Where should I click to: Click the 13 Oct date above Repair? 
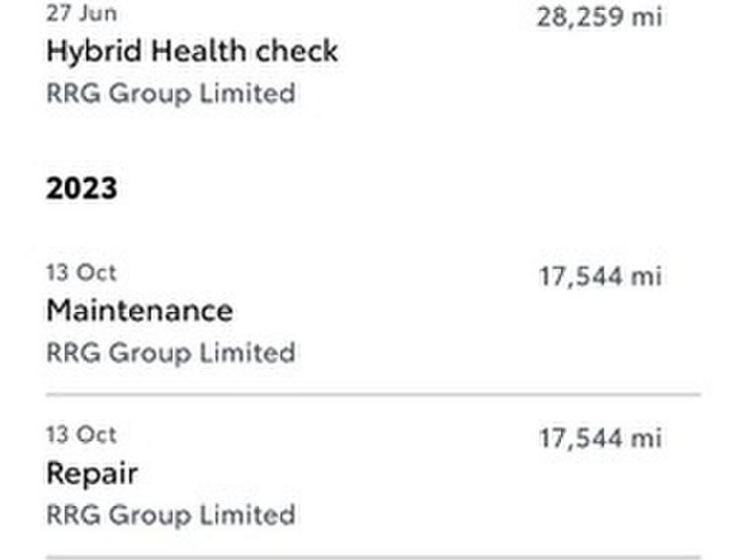[81, 435]
